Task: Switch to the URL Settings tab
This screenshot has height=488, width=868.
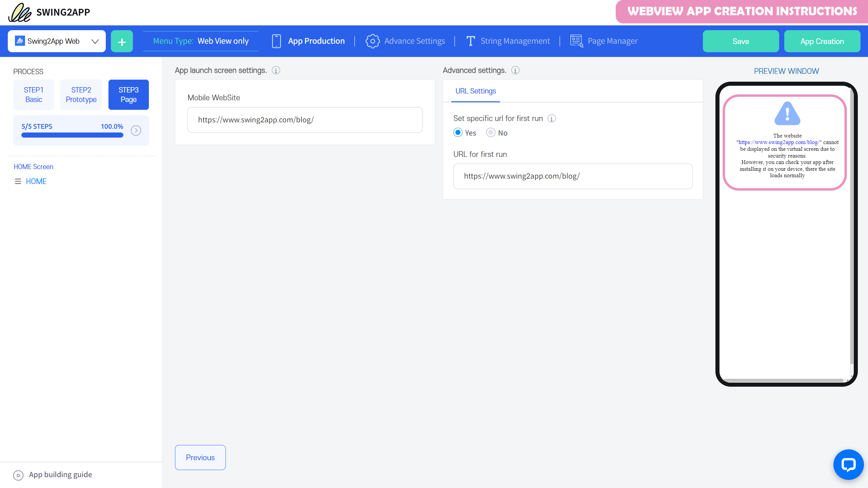Action: pyautogui.click(x=475, y=91)
